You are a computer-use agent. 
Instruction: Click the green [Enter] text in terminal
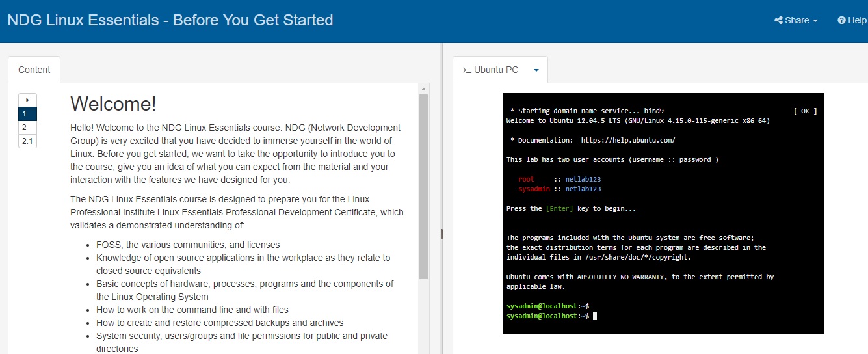(x=561, y=208)
